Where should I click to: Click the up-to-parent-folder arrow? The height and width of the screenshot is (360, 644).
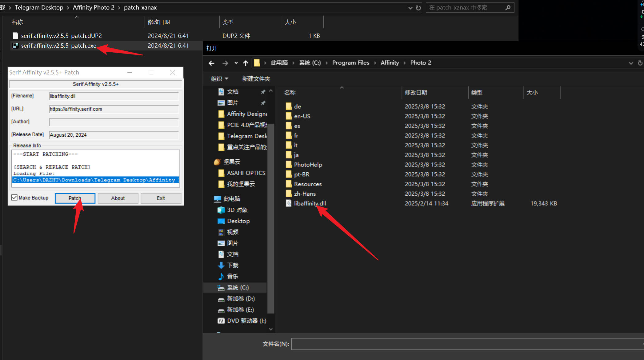click(x=245, y=63)
